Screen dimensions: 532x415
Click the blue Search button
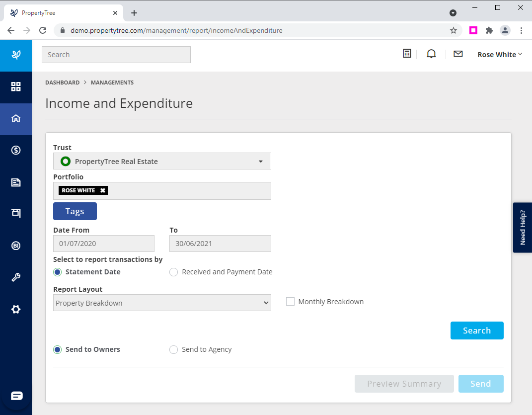[477, 331]
